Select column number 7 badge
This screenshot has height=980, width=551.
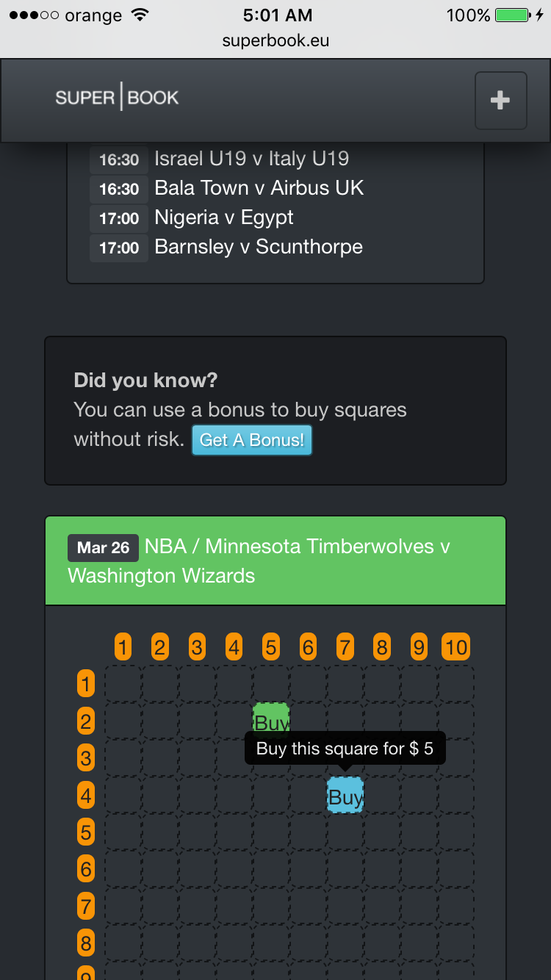[345, 647]
